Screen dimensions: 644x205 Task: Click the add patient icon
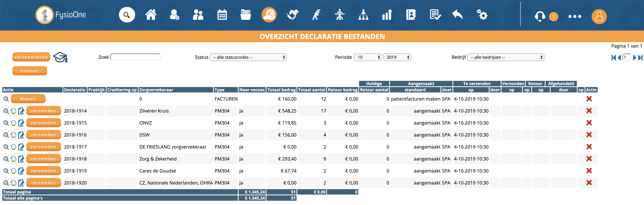(x=174, y=15)
